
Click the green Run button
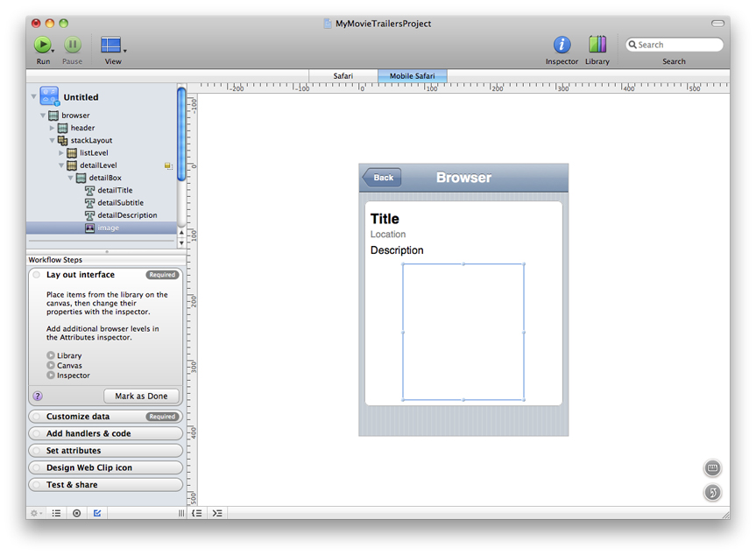point(42,45)
